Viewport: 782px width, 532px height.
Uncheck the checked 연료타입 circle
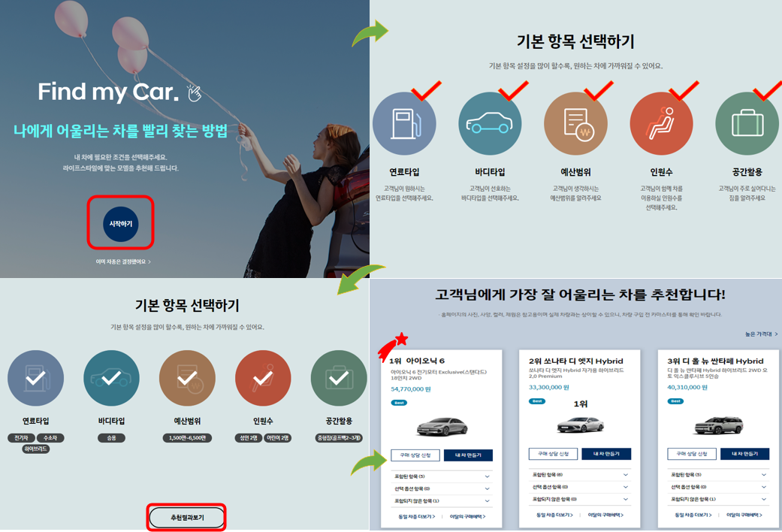35,378
